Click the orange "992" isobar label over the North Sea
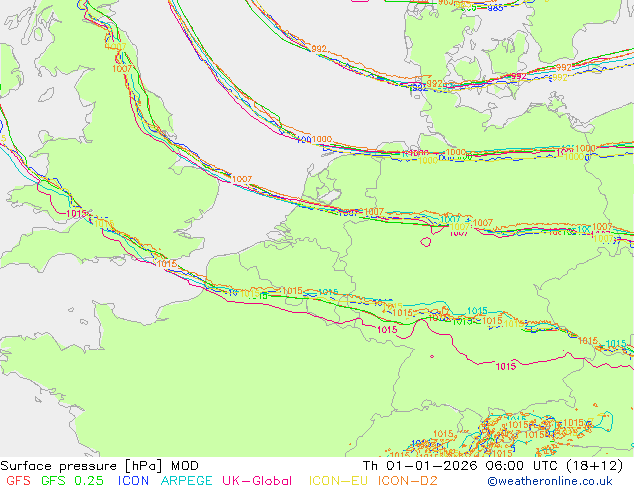 [319, 49]
